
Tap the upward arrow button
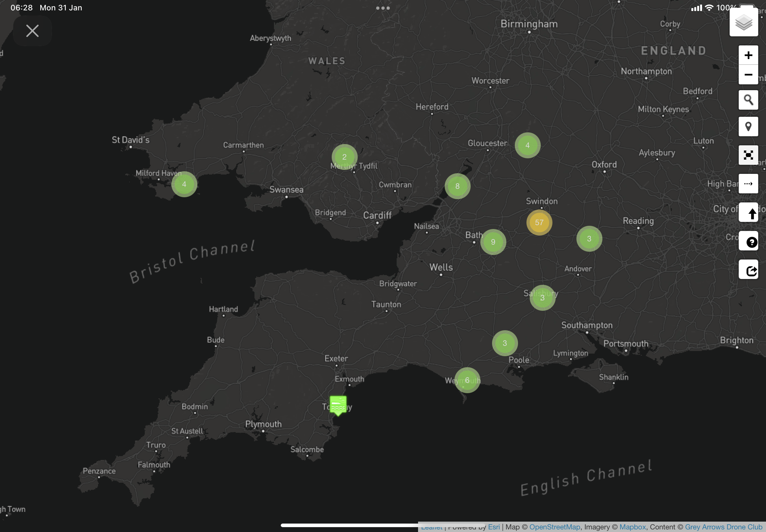coord(748,212)
